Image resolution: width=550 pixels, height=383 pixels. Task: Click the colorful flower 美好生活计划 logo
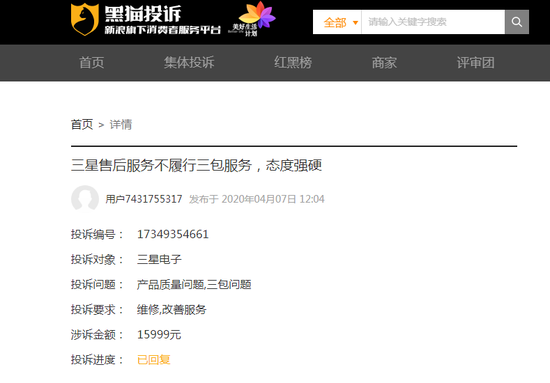(253, 19)
